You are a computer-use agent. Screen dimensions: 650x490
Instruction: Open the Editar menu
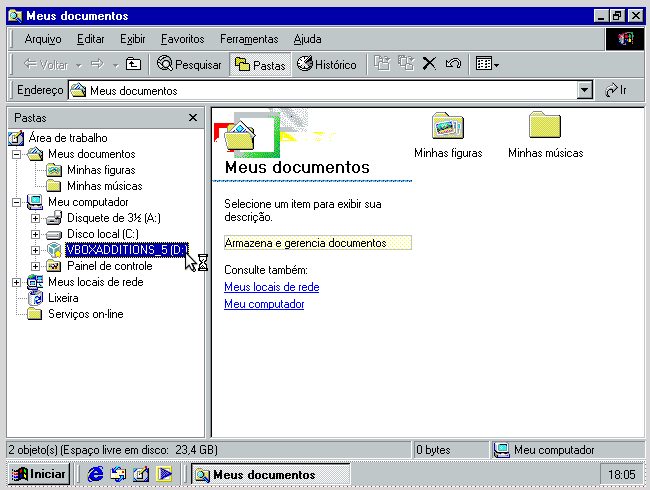(x=90, y=39)
